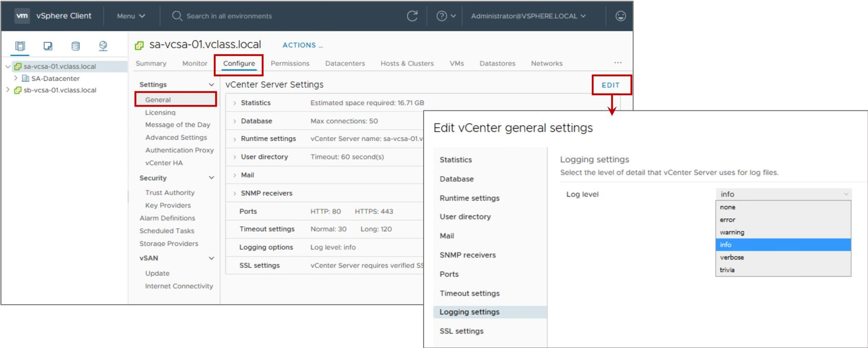Open the Storage inventory view icon

[x=76, y=46]
